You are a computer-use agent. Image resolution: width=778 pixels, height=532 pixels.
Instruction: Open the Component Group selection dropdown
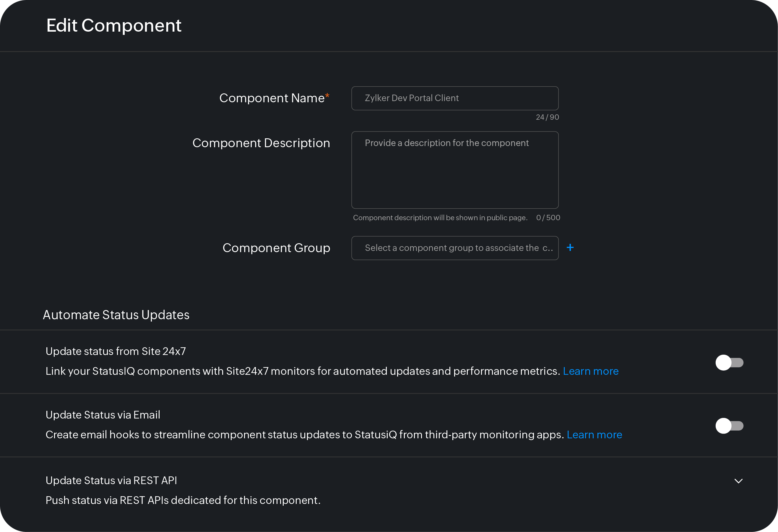455,248
